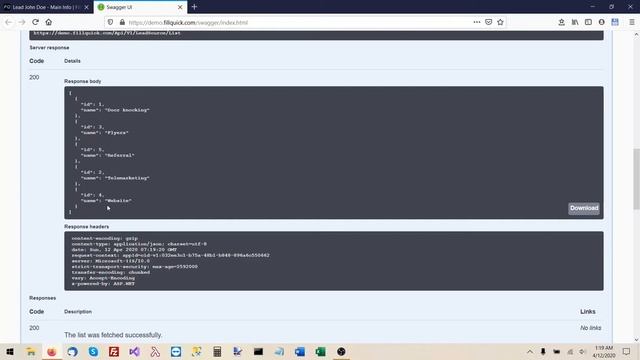This screenshot has height=360, width=640.
Task: Close the Swagger UI tab
Action: (x=180, y=7)
